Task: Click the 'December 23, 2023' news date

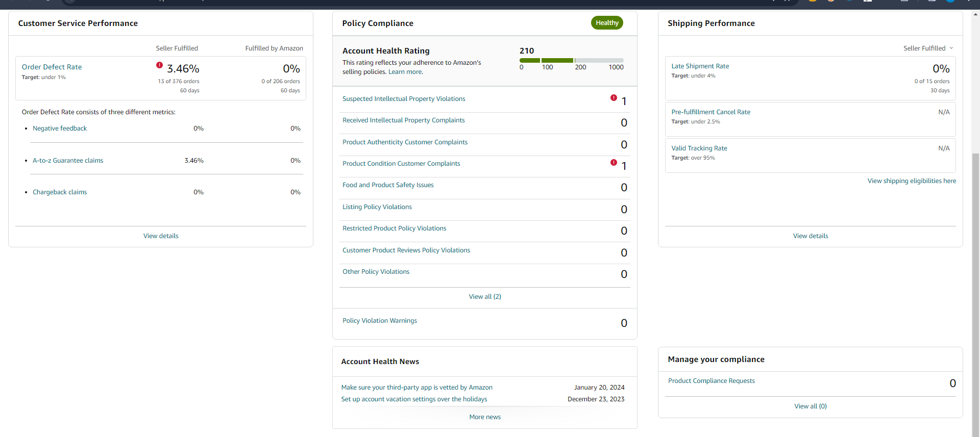Action: pos(596,399)
